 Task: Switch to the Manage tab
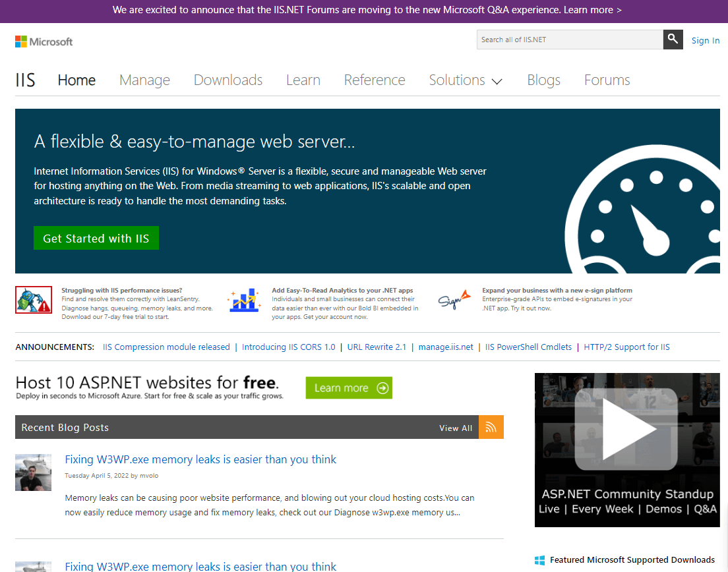pyautogui.click(x=144, y=80)
